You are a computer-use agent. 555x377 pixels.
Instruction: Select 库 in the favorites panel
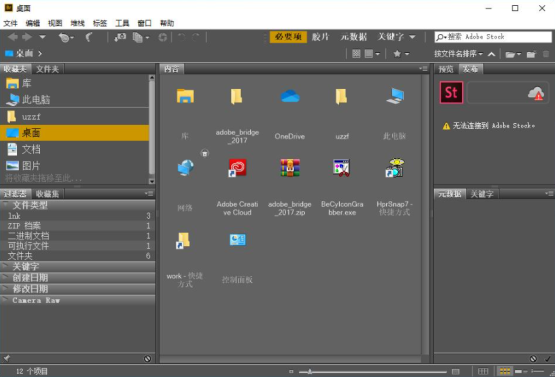[74, 83]
